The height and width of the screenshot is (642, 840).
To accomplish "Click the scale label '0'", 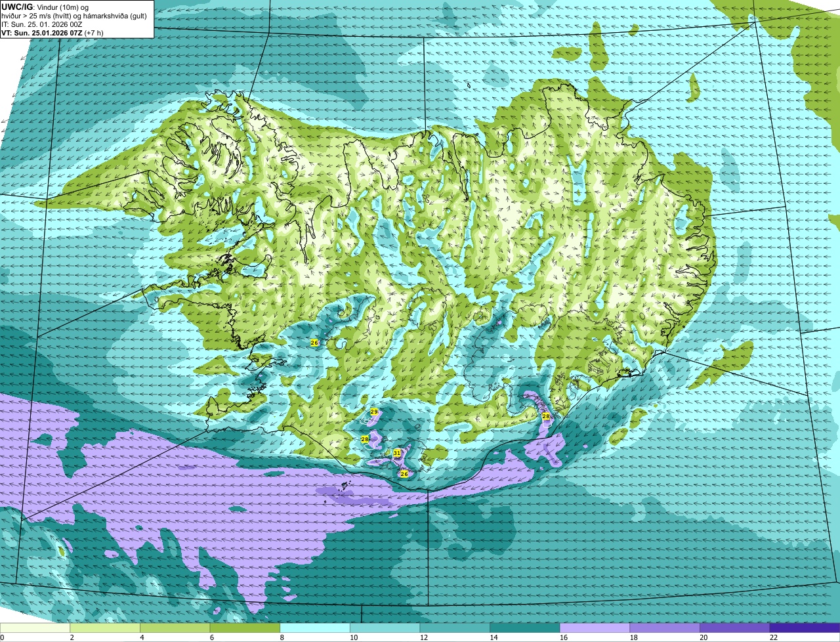I will point(3,637).
